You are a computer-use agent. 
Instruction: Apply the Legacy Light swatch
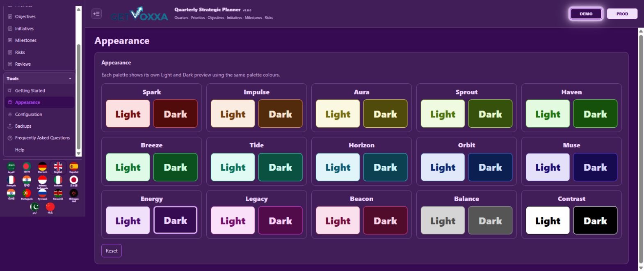(x=233, y=220)
